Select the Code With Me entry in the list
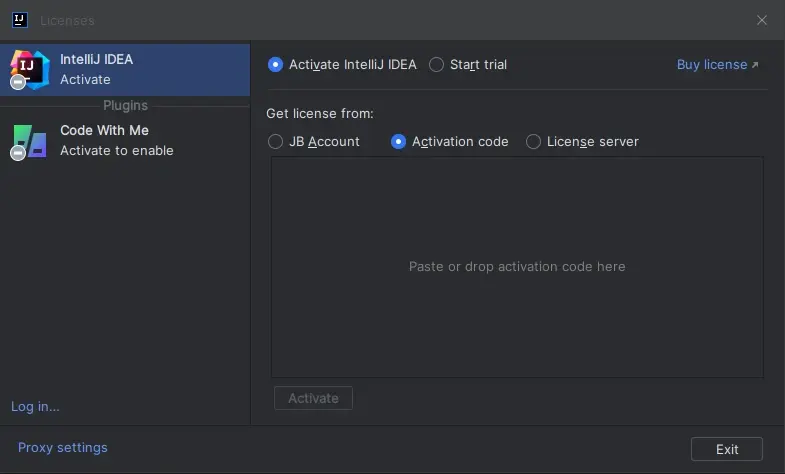 point(125,141)
